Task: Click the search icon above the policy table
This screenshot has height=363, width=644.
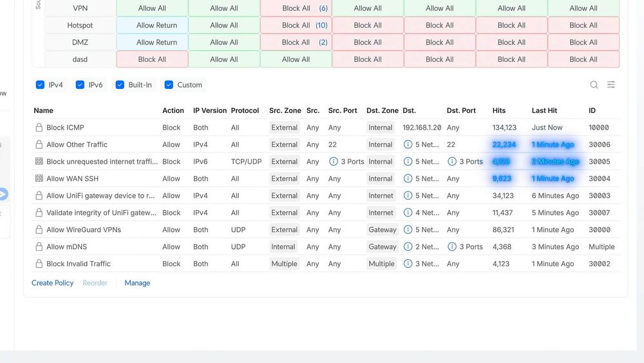Action: coord(594,84)
